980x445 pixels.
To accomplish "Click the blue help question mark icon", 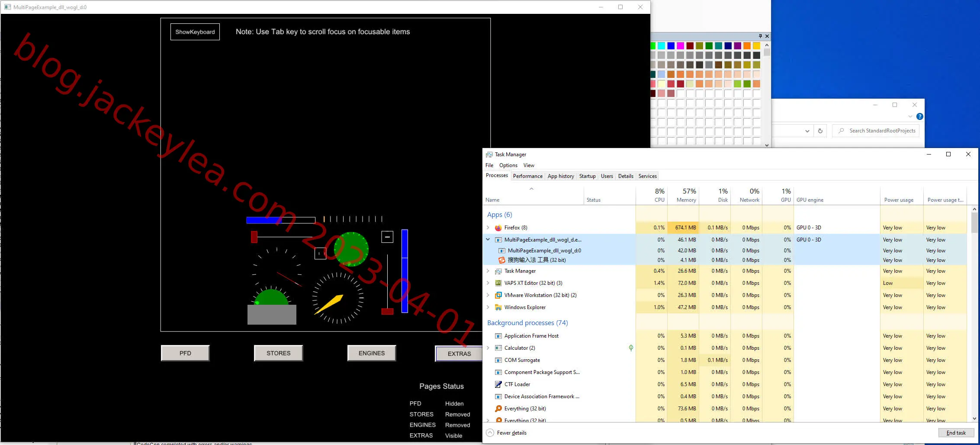I will click(920, 116).
